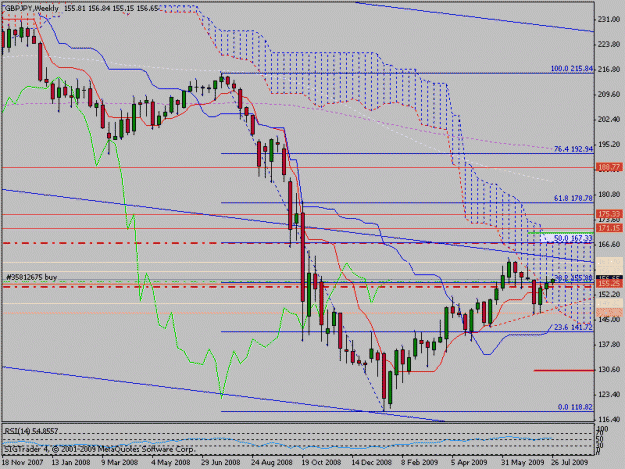This screenshot has width=625, height=469.
Task: Click the #35812675 buy order label
Action: (x=31, y=277)
